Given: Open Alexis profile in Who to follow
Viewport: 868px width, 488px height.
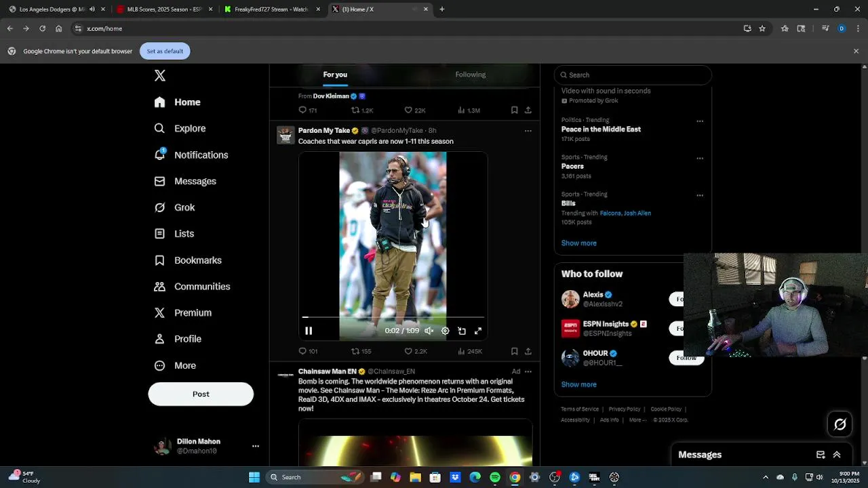Looking at the screenshot, I should (593, 295).
